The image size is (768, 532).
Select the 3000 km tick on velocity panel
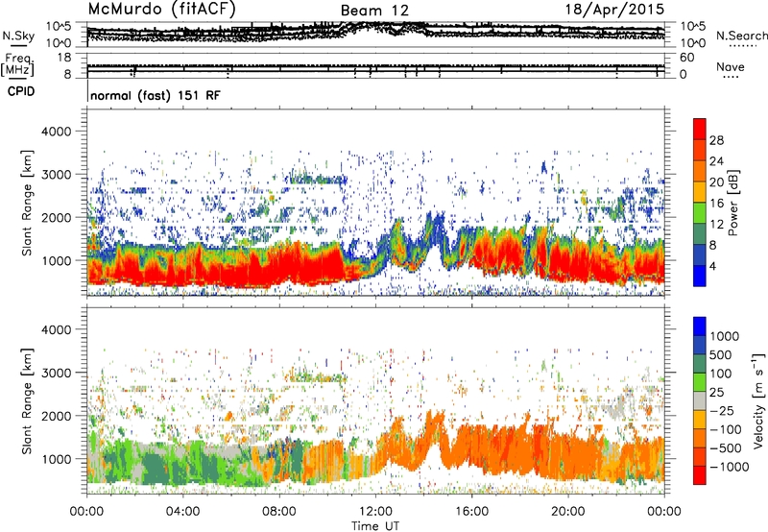pyautogui.click(x=58, y=373)
